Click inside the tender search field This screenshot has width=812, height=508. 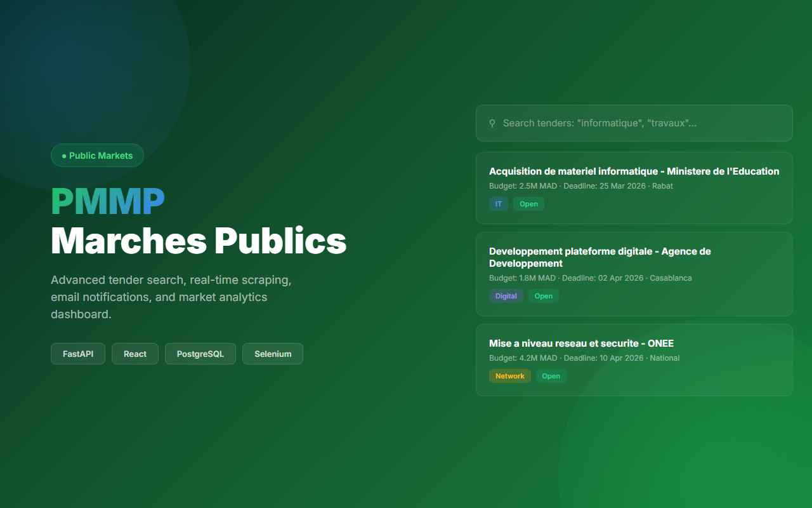pos(634,123)
